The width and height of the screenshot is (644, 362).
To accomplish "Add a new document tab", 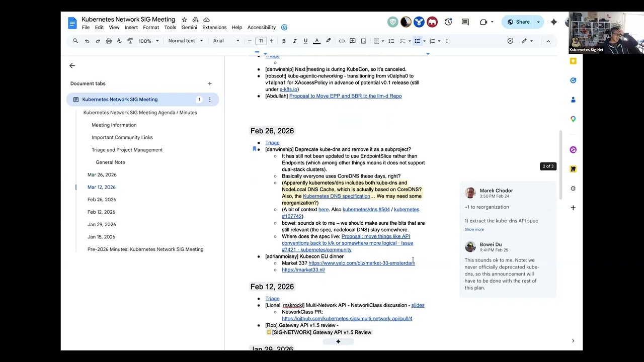I will (210, 83).
